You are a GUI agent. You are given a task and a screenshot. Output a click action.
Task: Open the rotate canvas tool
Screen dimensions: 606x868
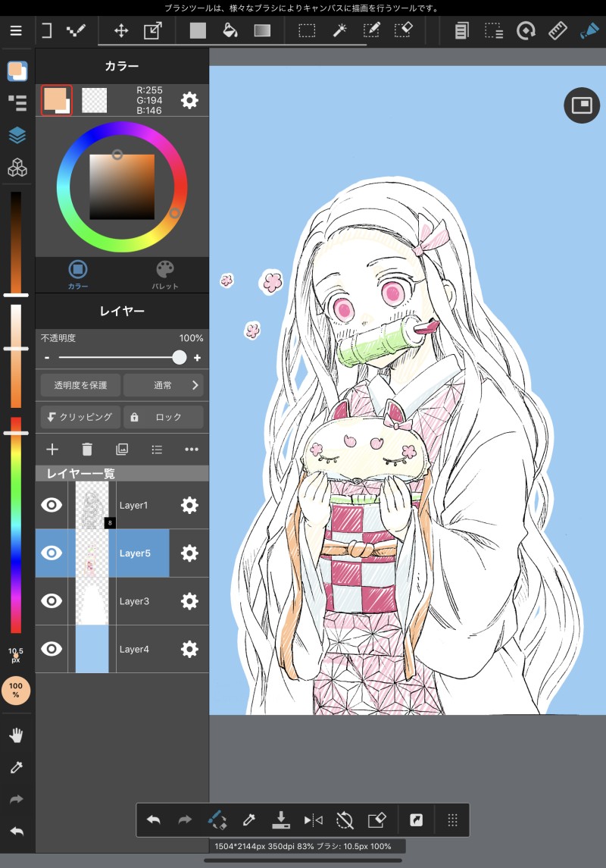click(526, 30)
